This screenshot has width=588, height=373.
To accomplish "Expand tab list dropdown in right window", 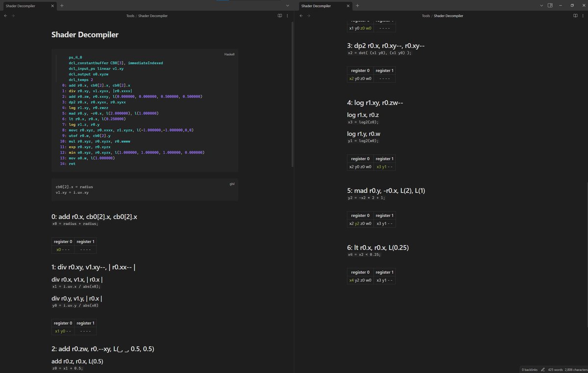I will pos(541,5).
